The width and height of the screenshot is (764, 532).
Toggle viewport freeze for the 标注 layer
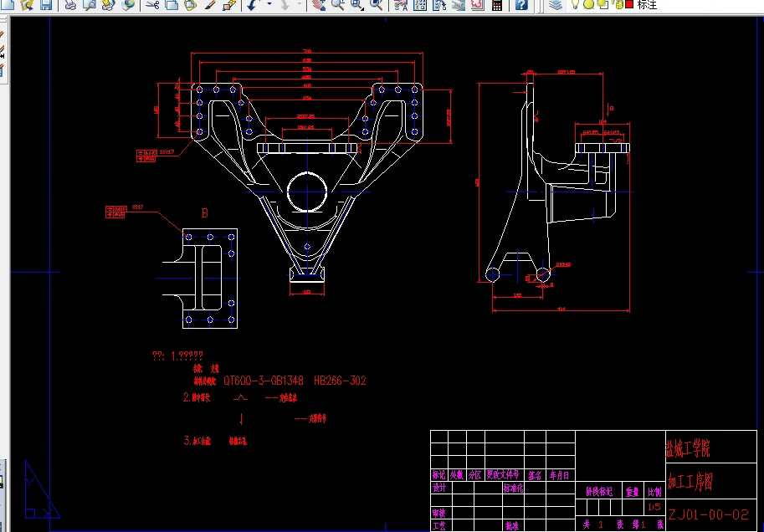click(603, 5)
